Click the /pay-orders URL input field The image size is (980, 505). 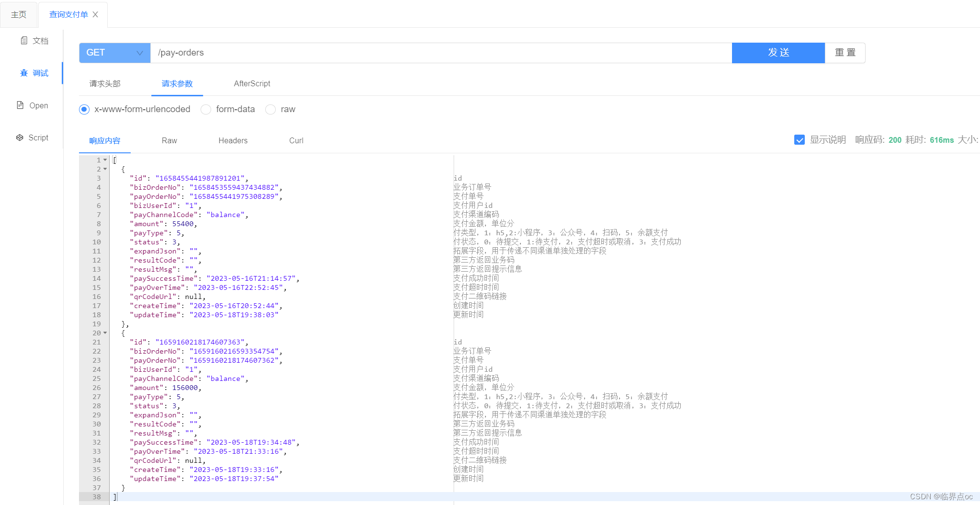click(x=441, y=53)
